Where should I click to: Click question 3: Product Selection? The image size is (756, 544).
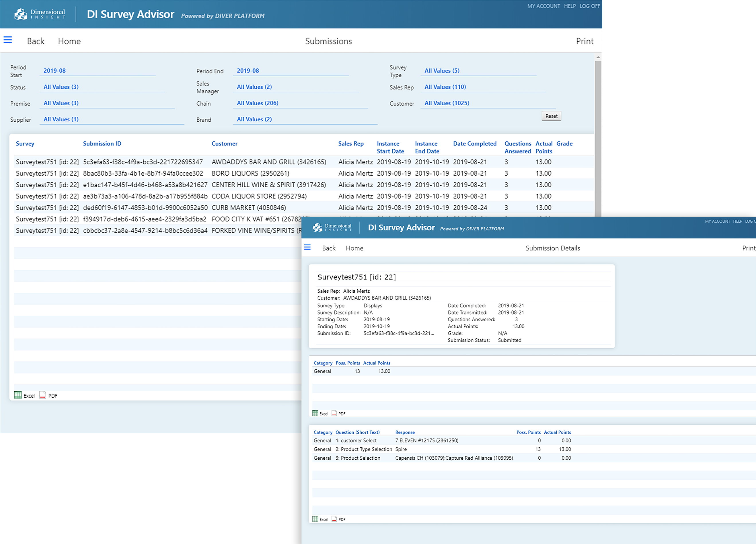[358, 458]
